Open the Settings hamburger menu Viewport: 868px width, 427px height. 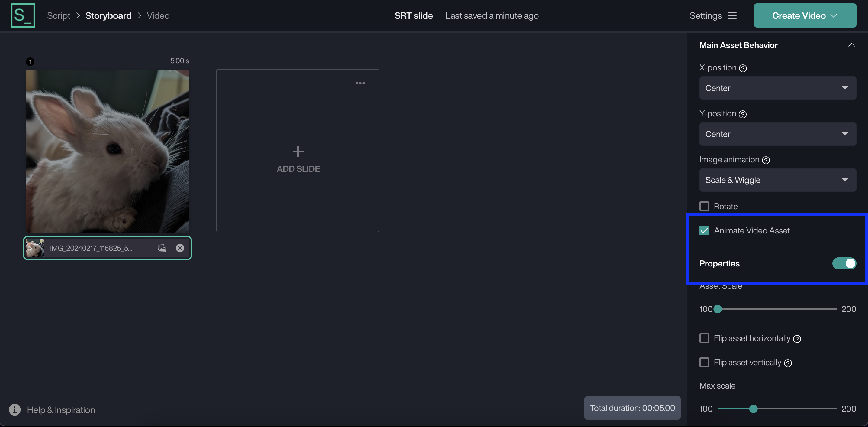[x=732, y=15]
